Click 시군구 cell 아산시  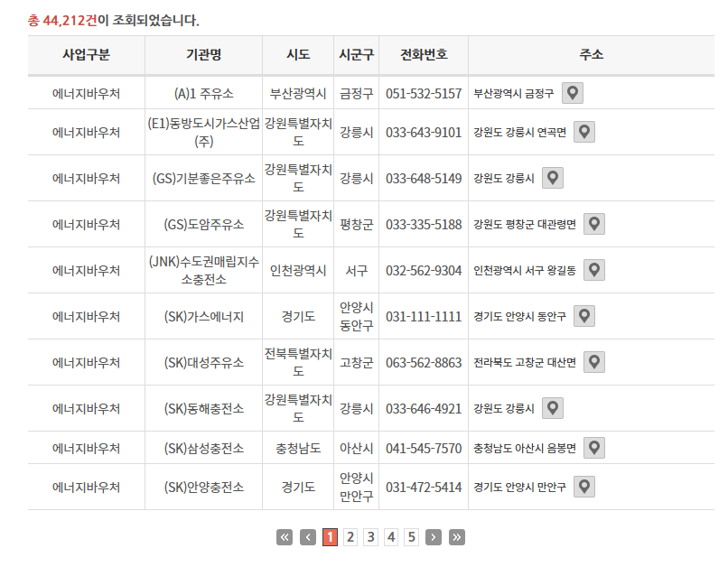coord(356,448)
